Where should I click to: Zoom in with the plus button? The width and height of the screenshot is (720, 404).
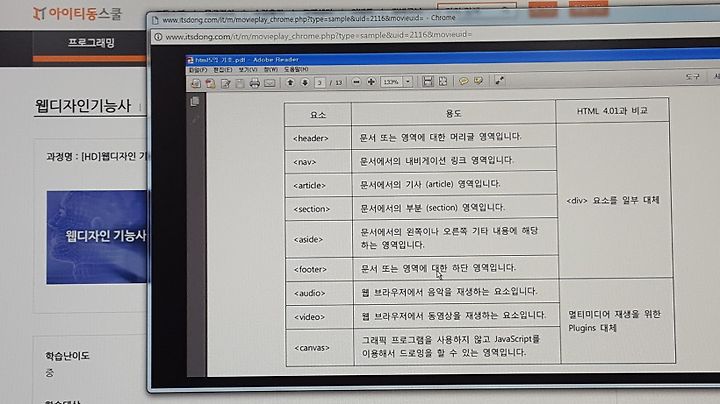coord(371,82)
